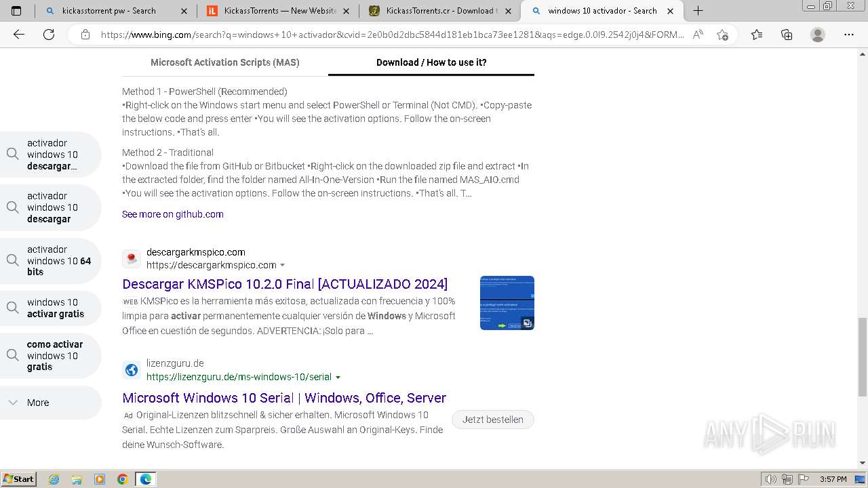Search windows 10 activar gratis suggestion
This screenshot has width=868, height=488.
51,308
